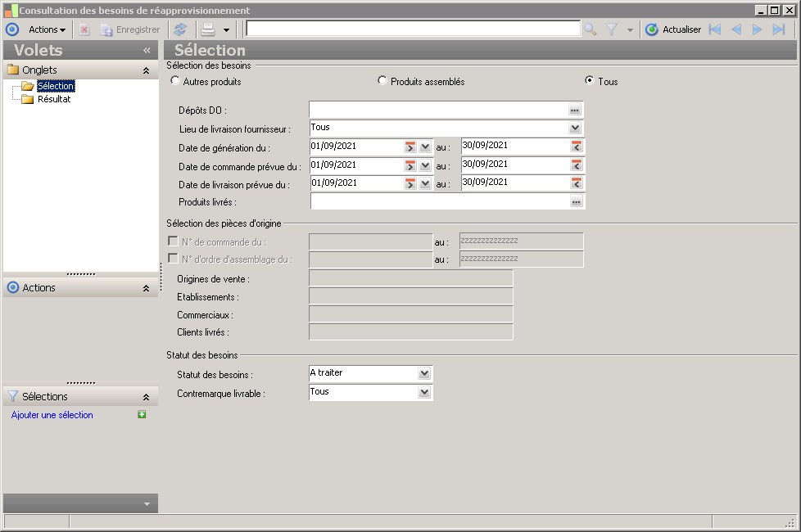
Task: Open the Contremarque livrable dropdown
Action: tap(423, 392)
